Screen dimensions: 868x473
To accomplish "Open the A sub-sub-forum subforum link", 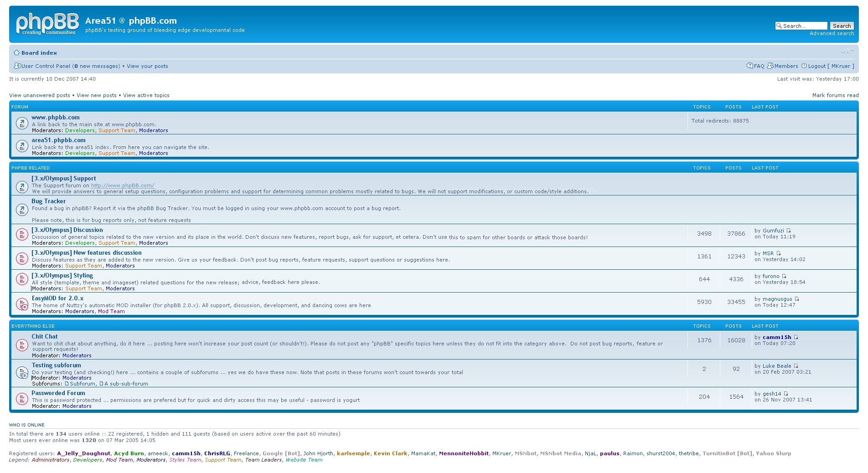I will coord(126,384).
